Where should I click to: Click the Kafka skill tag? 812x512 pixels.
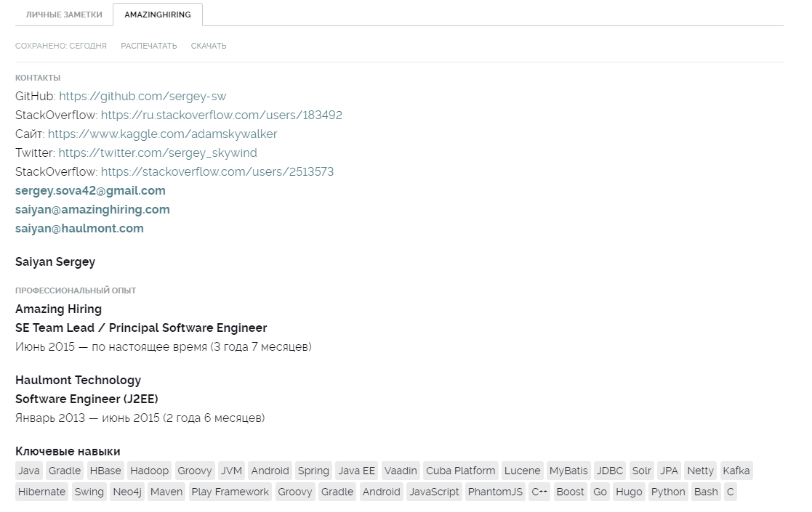(736, 471)
